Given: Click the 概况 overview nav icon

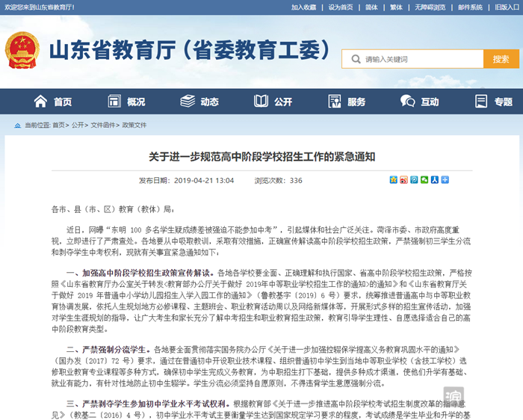Looking at the screenshot, I should click(x=114, y=101).
